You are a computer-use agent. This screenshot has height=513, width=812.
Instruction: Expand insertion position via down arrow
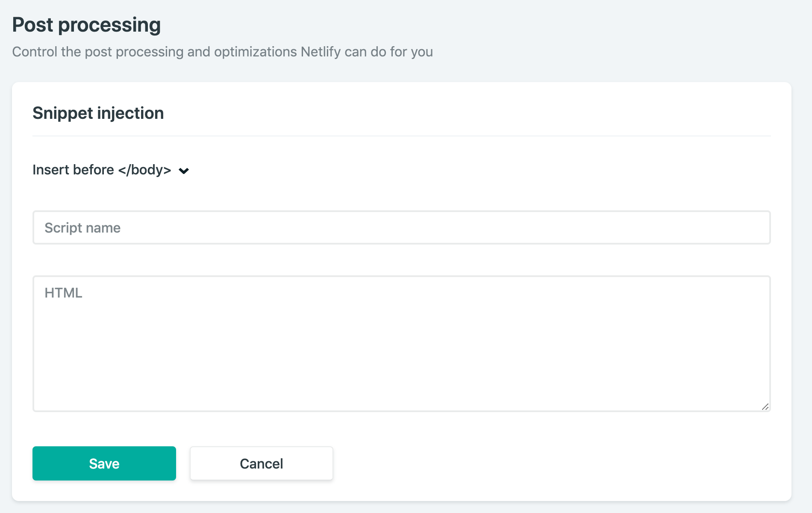point(184,171)
